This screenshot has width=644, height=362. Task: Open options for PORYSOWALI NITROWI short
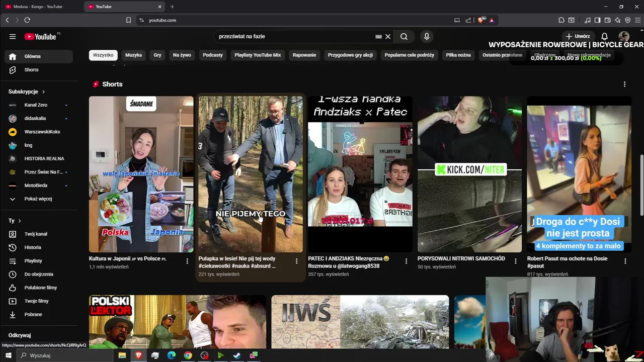click(x=516, y=261)
